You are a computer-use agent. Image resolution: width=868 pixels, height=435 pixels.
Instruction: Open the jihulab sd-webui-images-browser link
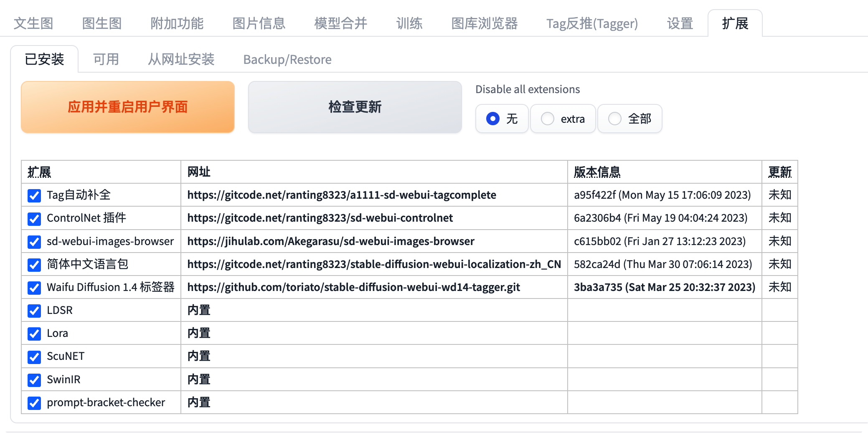[331, 241]
